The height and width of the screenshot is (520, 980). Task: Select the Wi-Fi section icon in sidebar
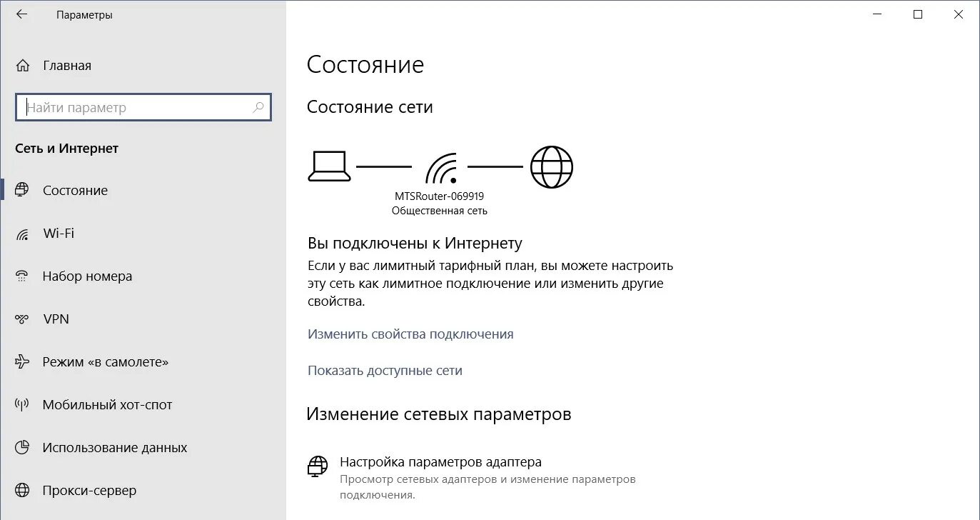point(20,233)
